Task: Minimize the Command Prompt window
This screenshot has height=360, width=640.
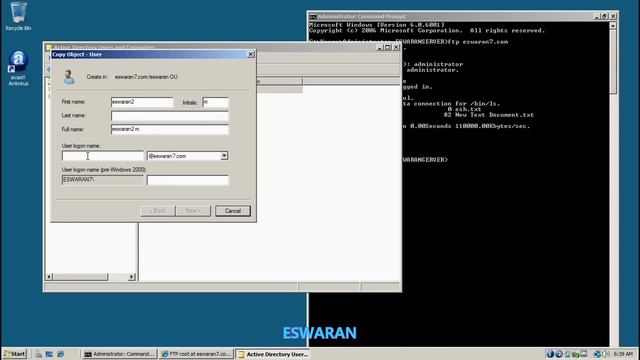Action: click(x=596, y=16)
